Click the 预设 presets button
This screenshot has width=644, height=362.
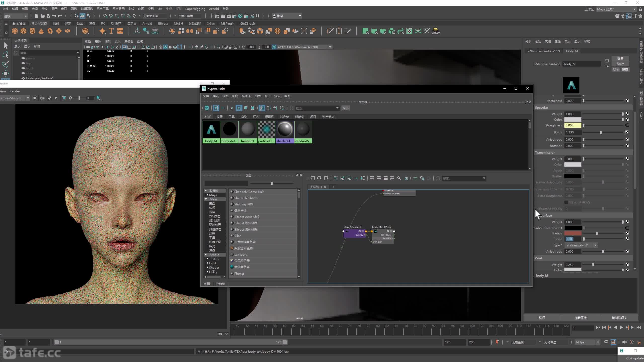pyautogui.click(x=620, y=64)
